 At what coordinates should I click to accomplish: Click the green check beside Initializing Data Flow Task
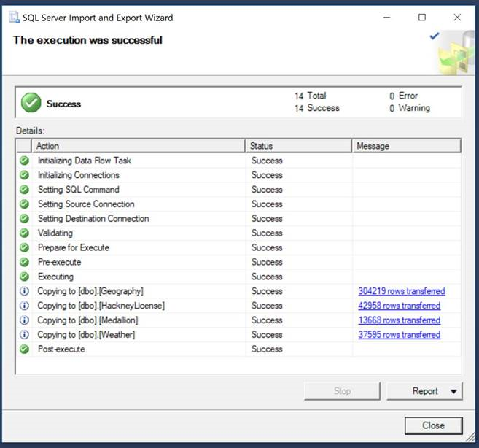coord(24,161)
